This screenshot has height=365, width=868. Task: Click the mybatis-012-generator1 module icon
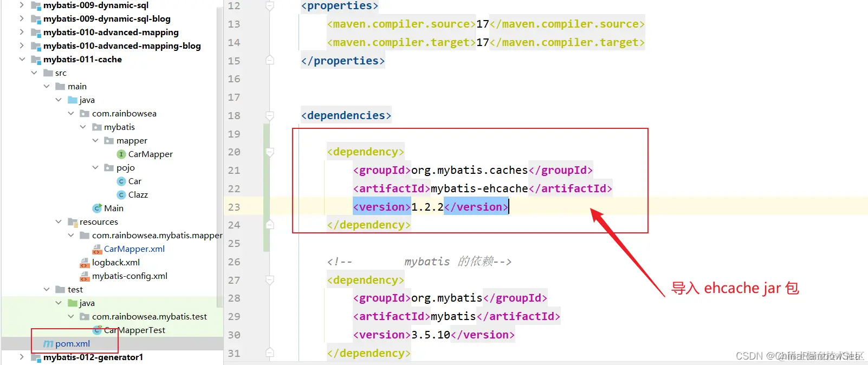coord(36,357)
